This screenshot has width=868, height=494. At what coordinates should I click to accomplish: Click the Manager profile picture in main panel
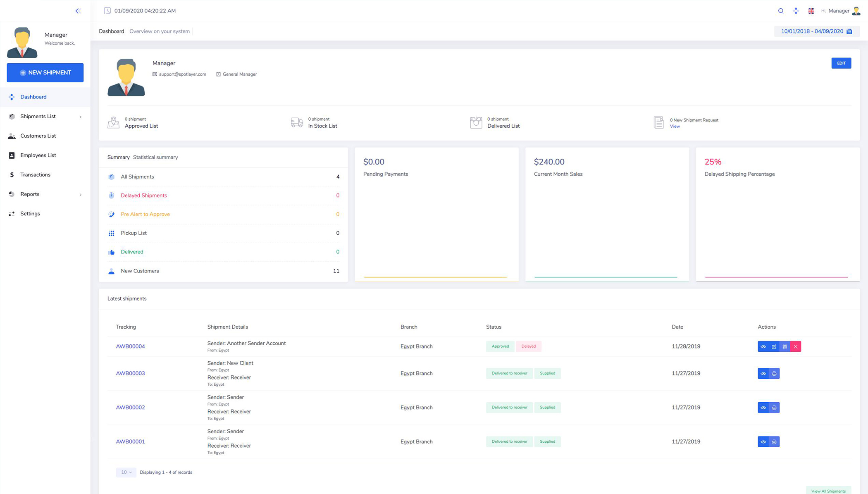tap(126, 77)
